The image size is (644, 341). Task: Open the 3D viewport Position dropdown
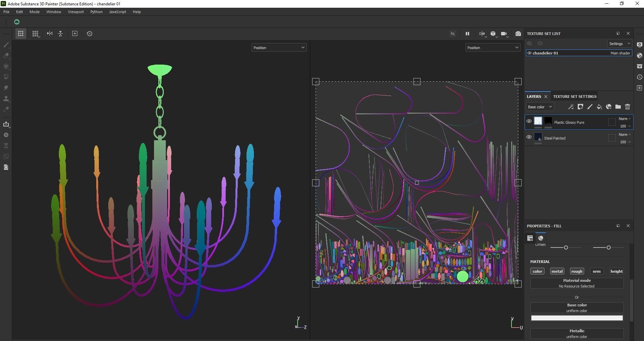279,48
